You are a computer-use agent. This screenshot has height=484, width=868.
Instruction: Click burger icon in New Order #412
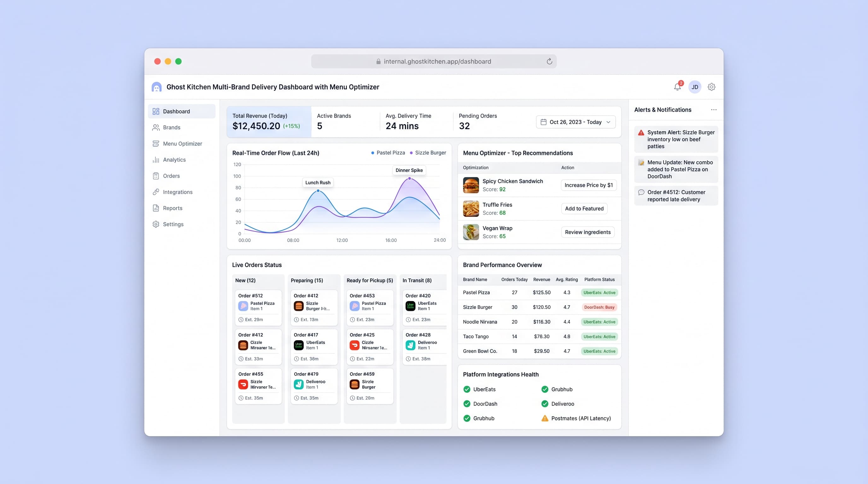click(243, 345)
